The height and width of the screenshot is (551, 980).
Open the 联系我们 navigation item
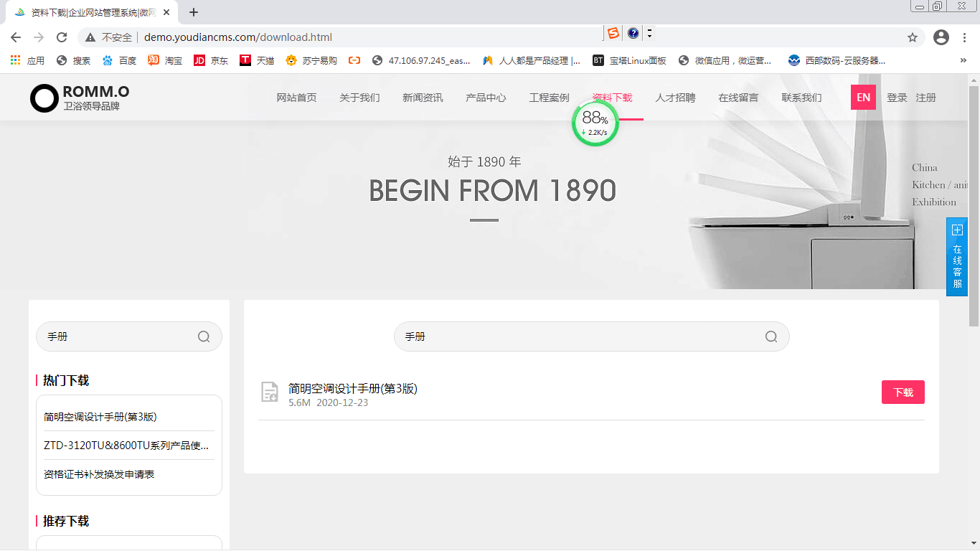(x=801, y=98)
